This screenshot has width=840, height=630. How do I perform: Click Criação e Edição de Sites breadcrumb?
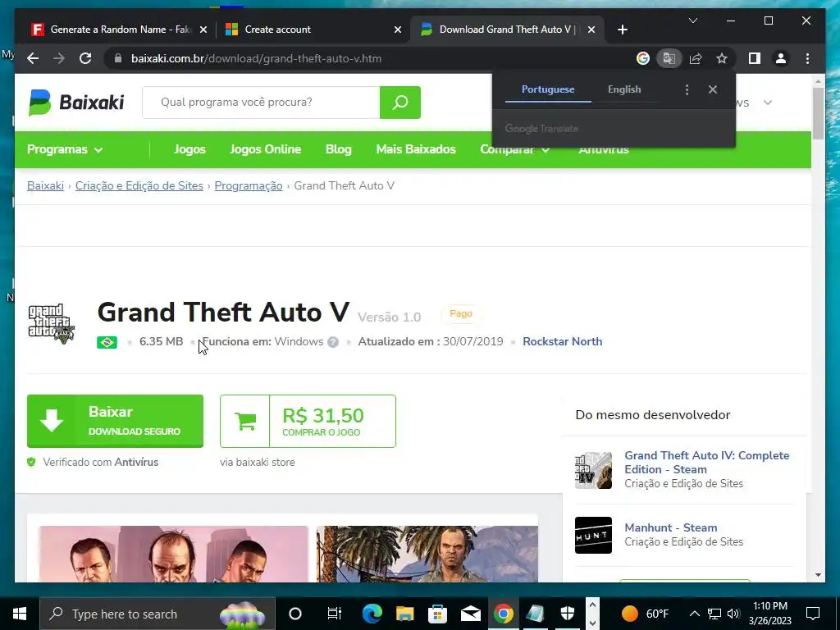(139, 186)
